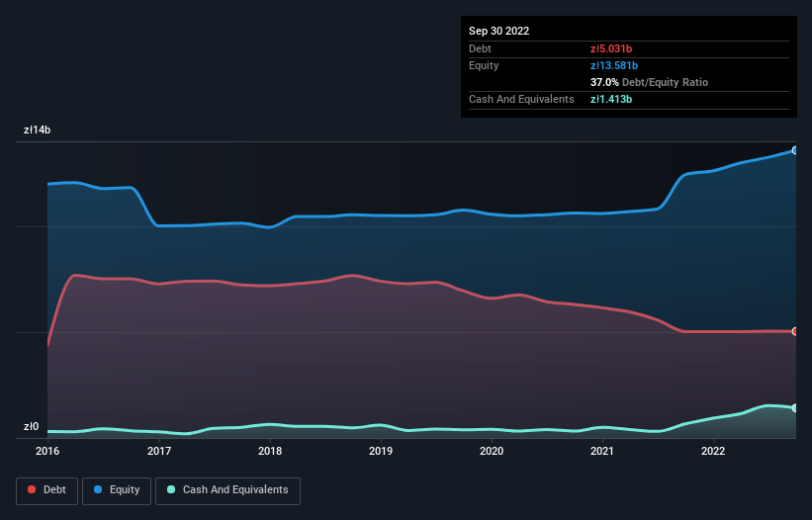Toggle the Cash And Equivalents legend button

pos(227,490)
